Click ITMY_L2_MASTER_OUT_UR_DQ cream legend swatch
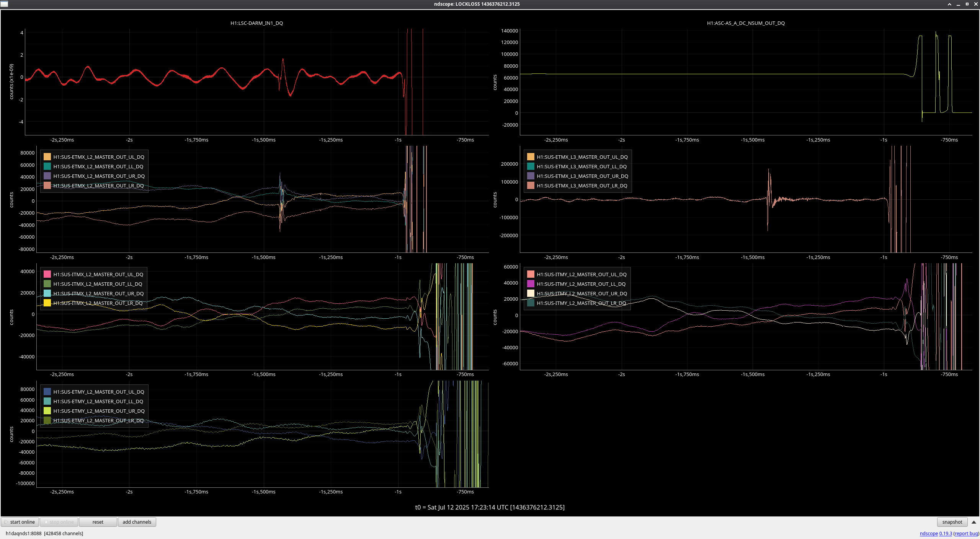 (x=531, y=293)
